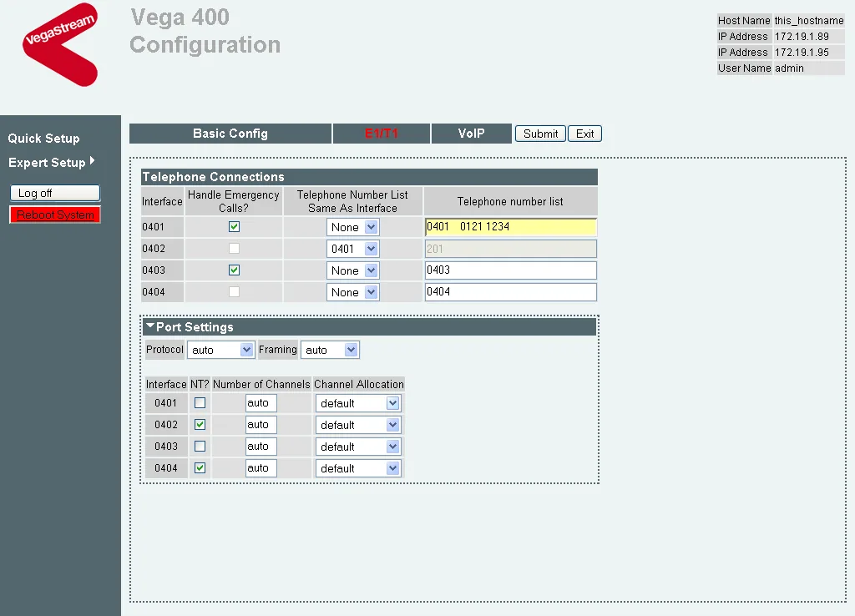Screen dimensions: 855x616
Task: Open Same As Interface dropdown for 0403
Action: [353, 271]
